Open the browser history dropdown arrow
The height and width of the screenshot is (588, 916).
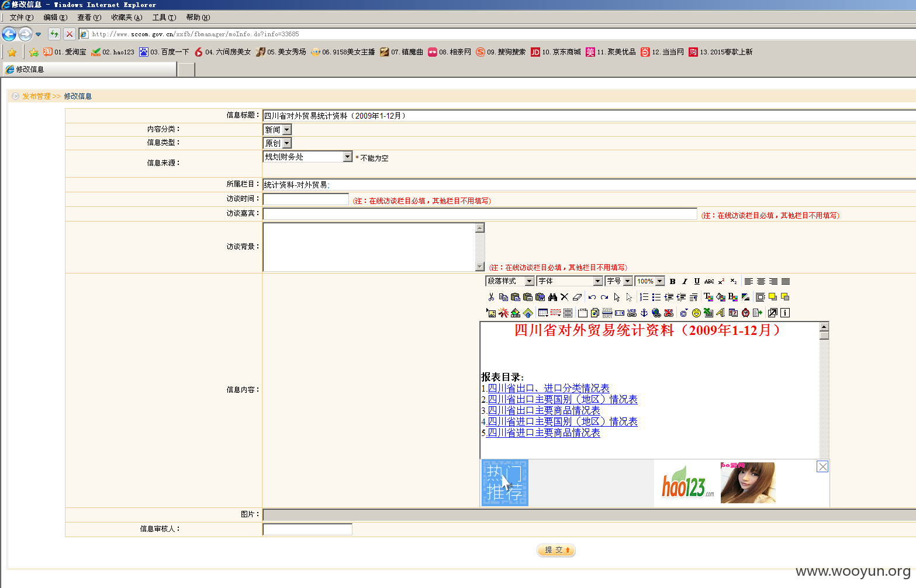(x=38, y=34)
